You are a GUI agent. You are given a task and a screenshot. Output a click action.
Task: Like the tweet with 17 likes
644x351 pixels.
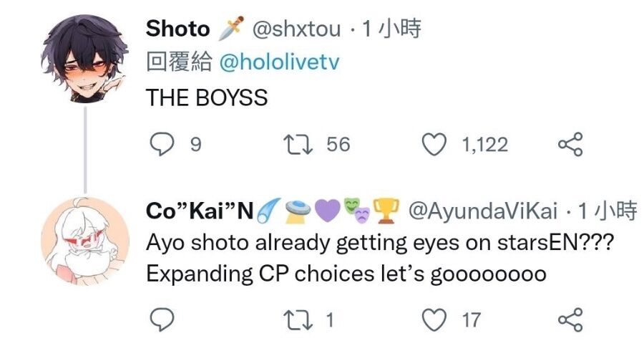click(x=434, y=320)
